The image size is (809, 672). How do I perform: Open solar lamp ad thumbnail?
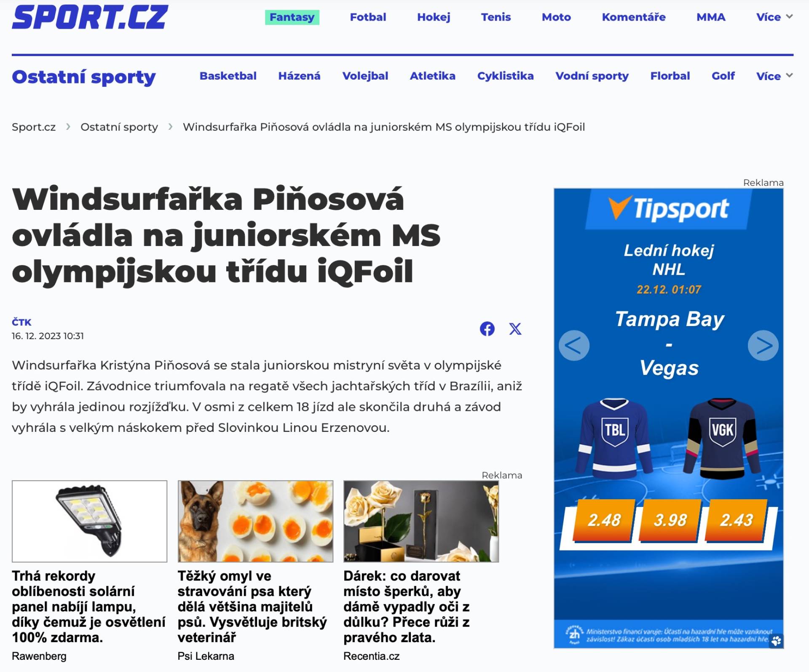[x=89, y=521]
